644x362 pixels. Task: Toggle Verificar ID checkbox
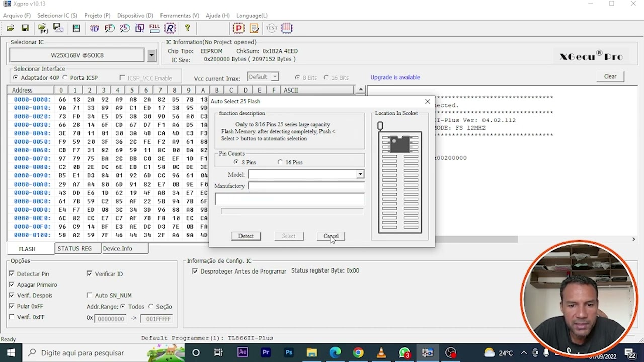click(x=90, y=274)
